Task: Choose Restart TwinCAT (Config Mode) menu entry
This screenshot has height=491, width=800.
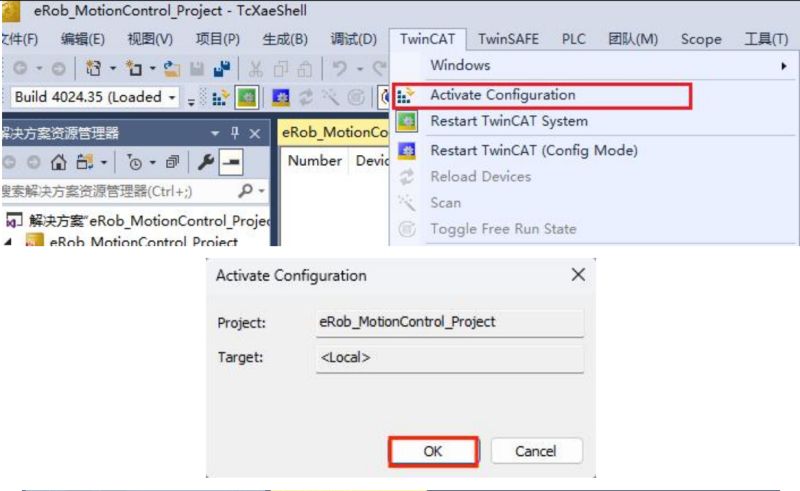Action: 593,151
